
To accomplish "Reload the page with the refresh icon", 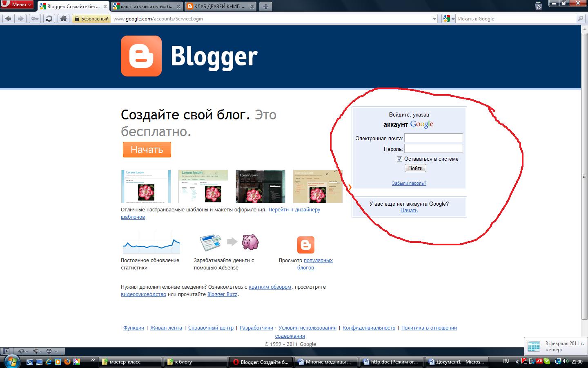I will 49,18.
